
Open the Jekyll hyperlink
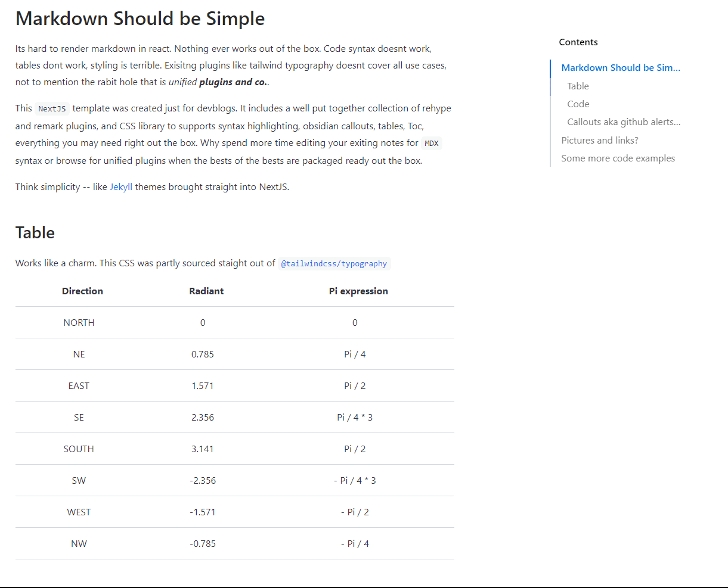point(121,186)
